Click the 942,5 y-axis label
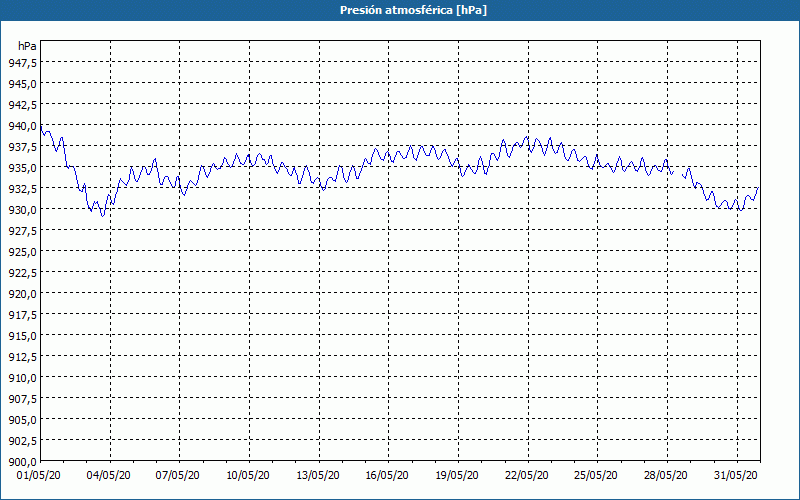800x500 pixels. pyautogui.click(x=22, y=104)
